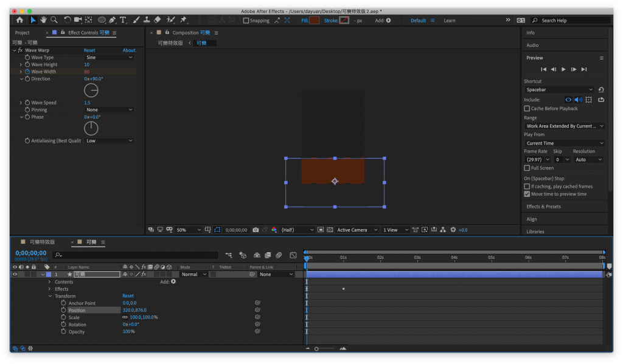Enable the Snapping checkbox
This screenshot has width=623, height=364.
[246, 21]
